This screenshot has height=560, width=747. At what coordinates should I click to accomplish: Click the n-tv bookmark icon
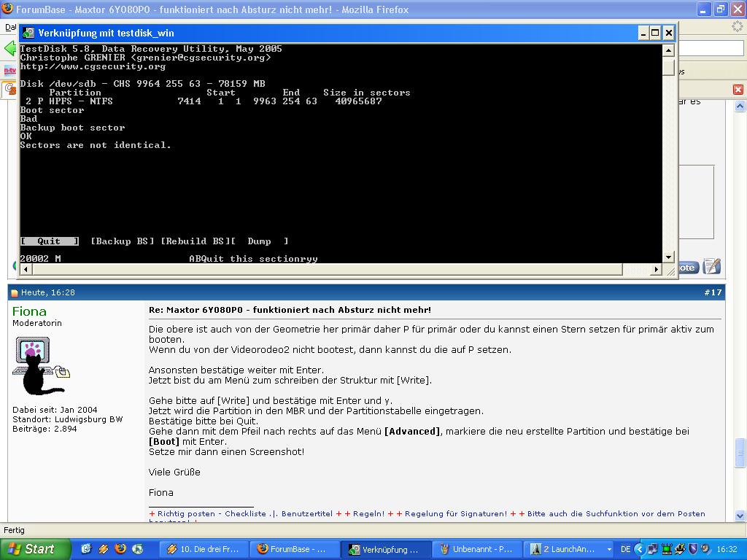click(x=9, y=71)
